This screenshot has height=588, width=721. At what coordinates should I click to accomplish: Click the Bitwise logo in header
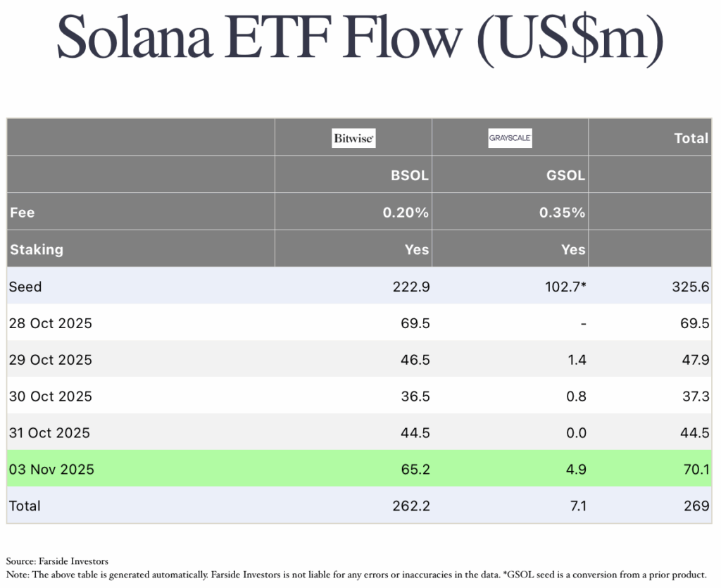(353, 138)
